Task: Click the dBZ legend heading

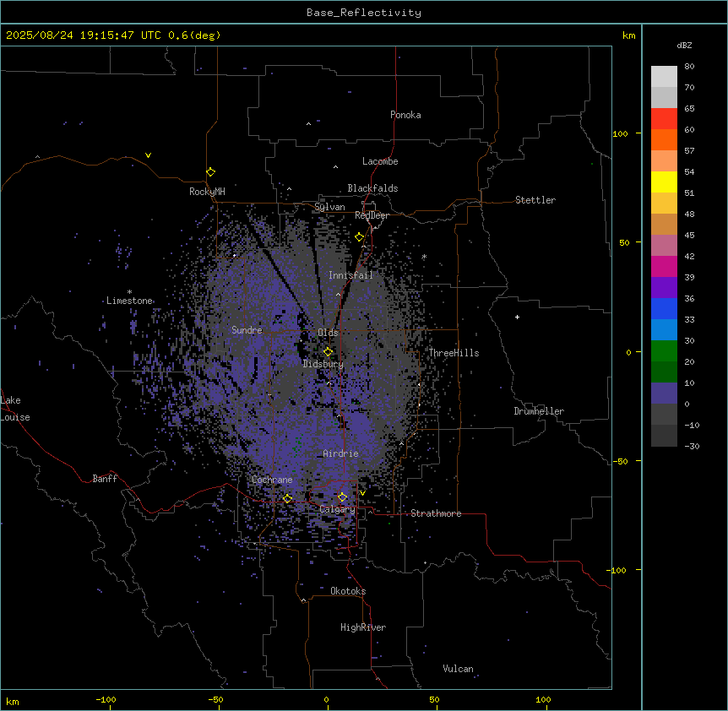Action: pyautogui.click(x=684, y=45)
